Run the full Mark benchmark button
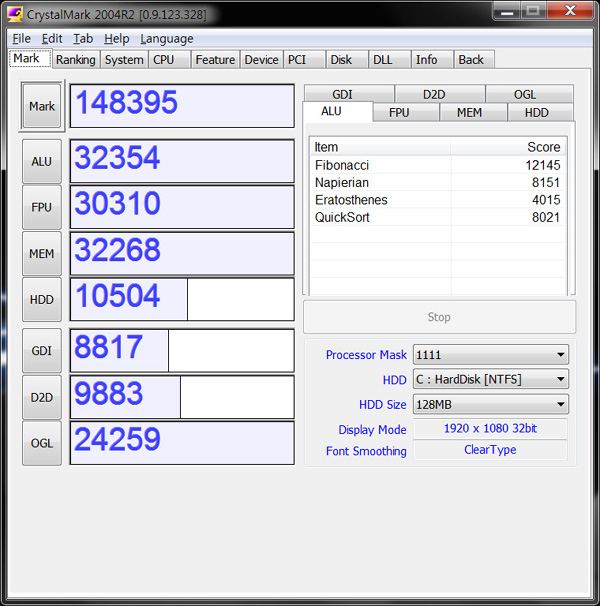Screen dimensions: 600x606 point(42,106)
